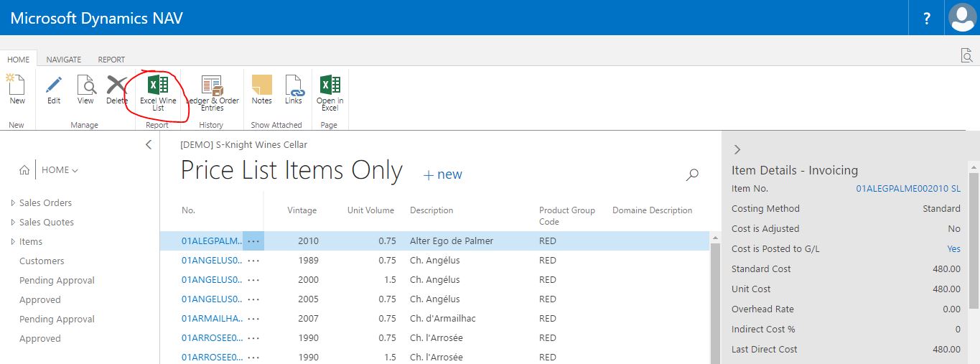Collapse the Item Details factbox arrow

click(x=737, y=149)
